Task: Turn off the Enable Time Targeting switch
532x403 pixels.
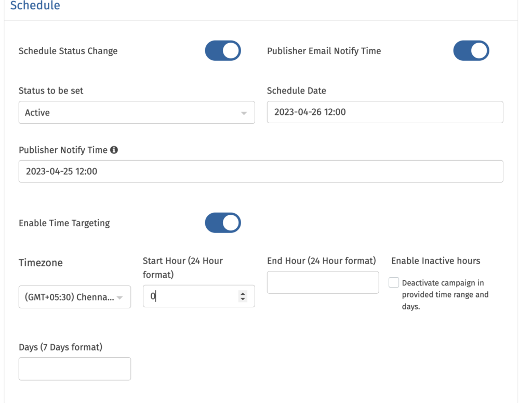Action: click(x=223, y=223)
